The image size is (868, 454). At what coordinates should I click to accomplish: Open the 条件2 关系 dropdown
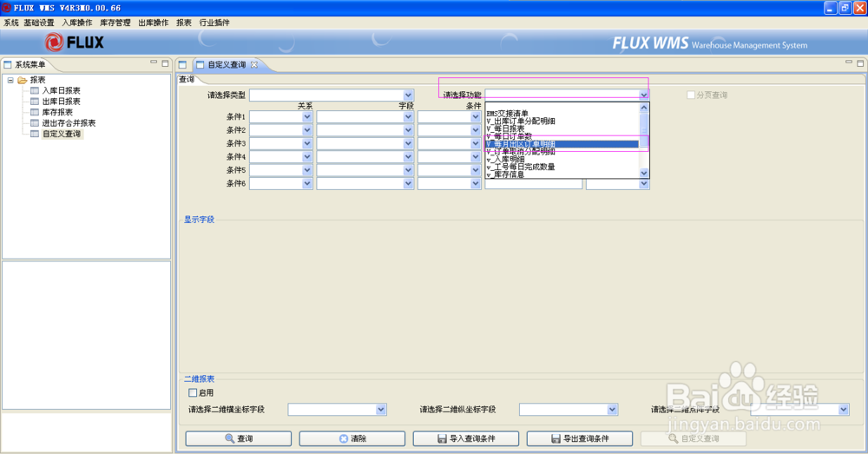pyautogui.click(x=307, y=130)
